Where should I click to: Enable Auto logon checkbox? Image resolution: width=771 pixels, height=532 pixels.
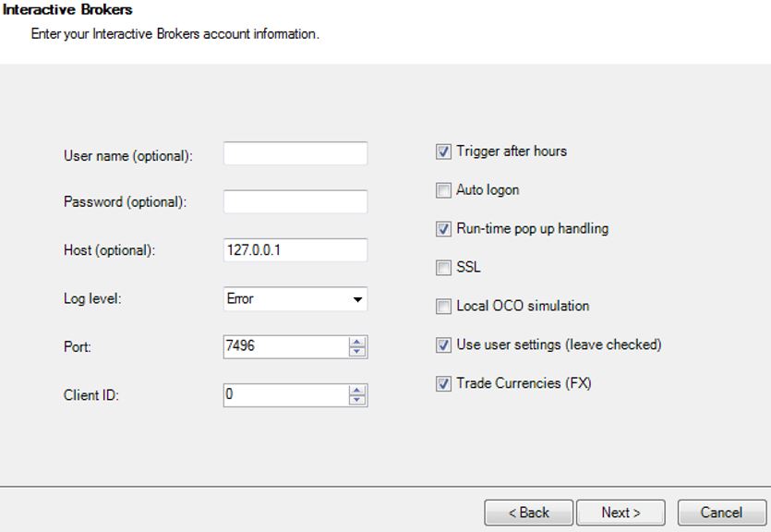(443, 190)
